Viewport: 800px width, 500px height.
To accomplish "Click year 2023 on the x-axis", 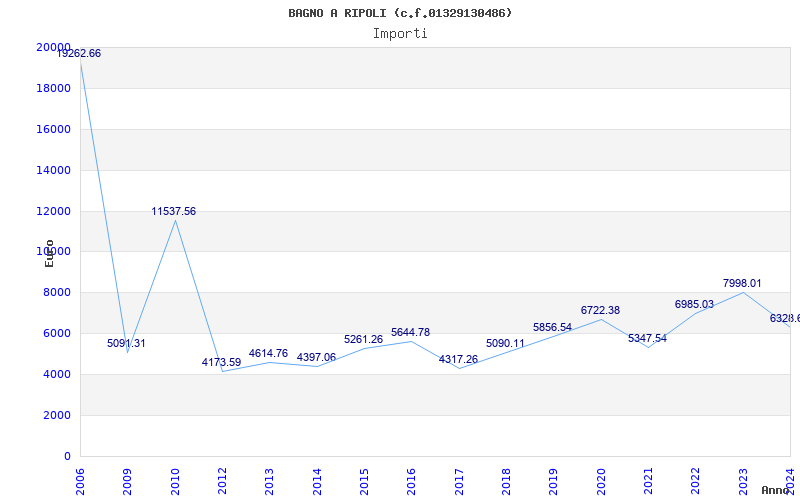I will 743,480.
